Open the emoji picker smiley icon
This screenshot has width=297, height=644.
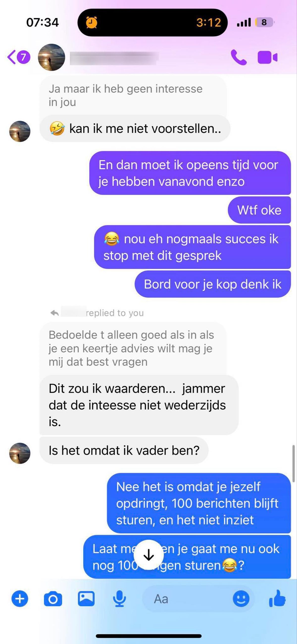[x=241, y=599]
